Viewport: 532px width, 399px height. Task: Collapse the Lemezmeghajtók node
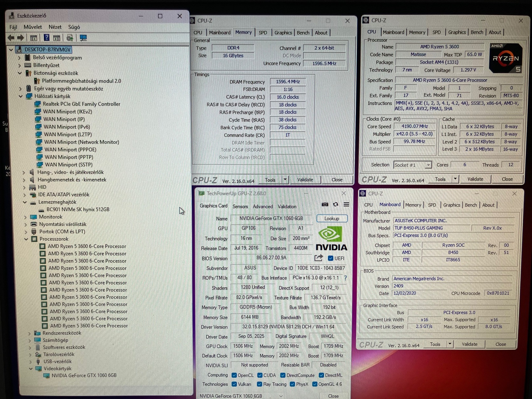[x=25, y=202]
